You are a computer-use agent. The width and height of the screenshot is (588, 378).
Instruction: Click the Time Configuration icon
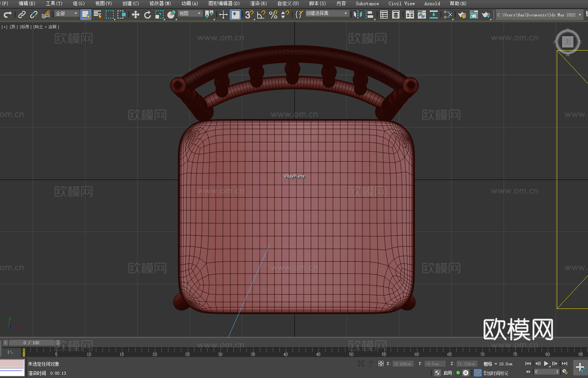tap(565, 372)
